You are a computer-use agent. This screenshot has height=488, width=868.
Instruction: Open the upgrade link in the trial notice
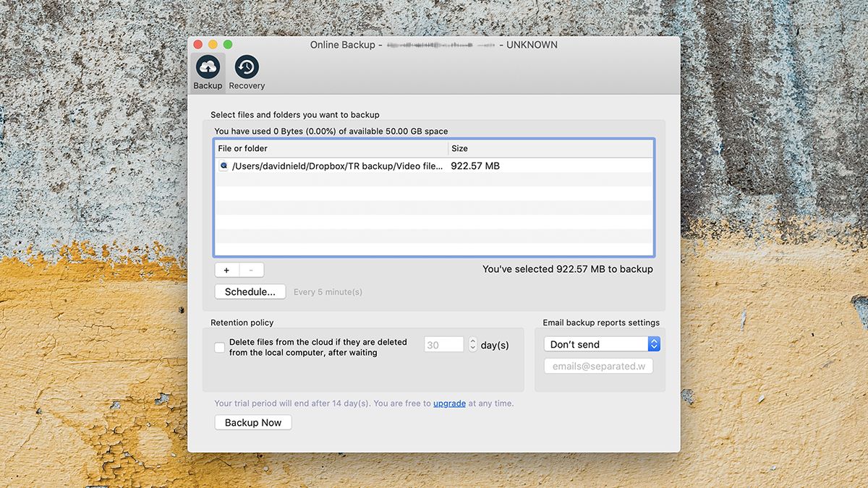(449, 403)
